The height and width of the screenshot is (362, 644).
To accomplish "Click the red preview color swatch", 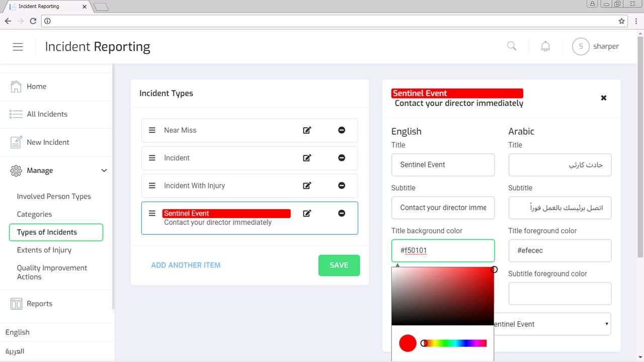I will [408, 343].
